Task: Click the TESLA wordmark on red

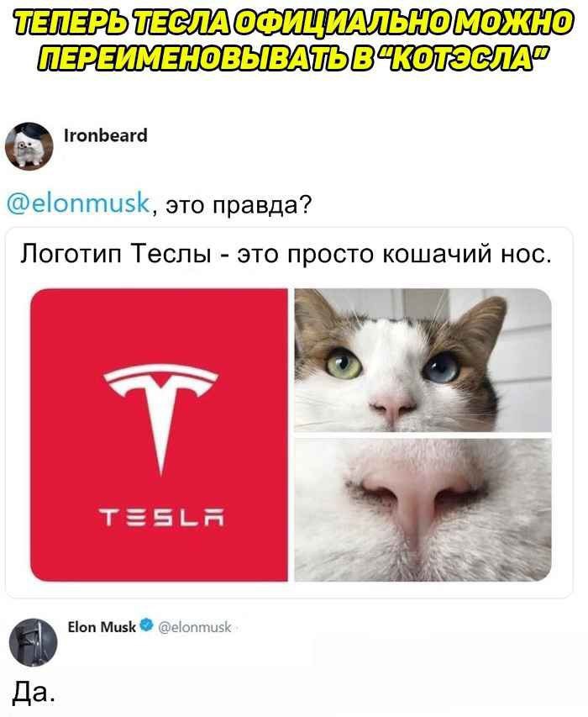Action: 160,519
